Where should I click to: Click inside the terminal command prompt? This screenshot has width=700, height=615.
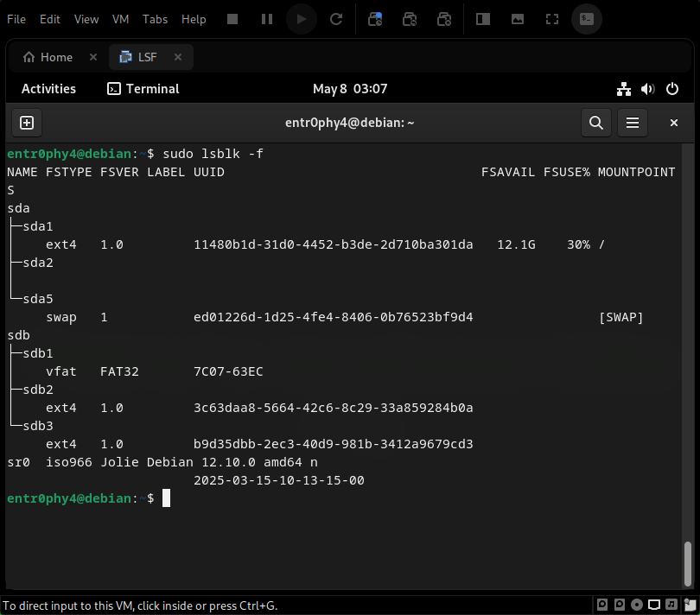coord(167,498)
